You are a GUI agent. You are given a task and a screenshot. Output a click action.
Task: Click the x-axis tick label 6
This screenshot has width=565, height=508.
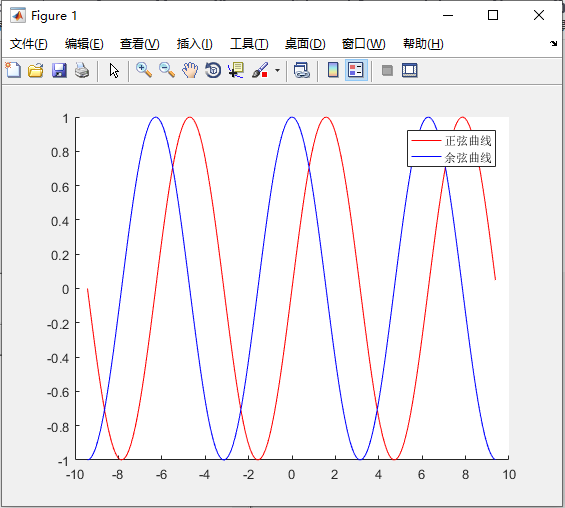tap(421, 475)
